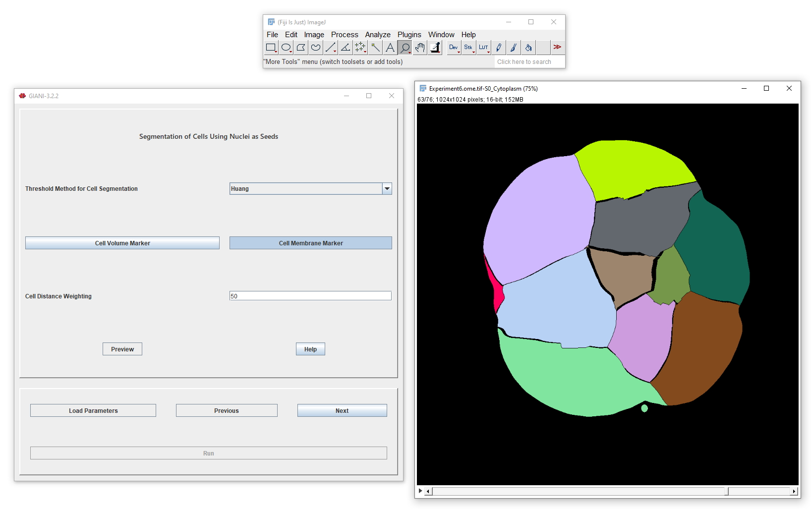
Task: Maximize the GIANI window
Action: point(369,96)
